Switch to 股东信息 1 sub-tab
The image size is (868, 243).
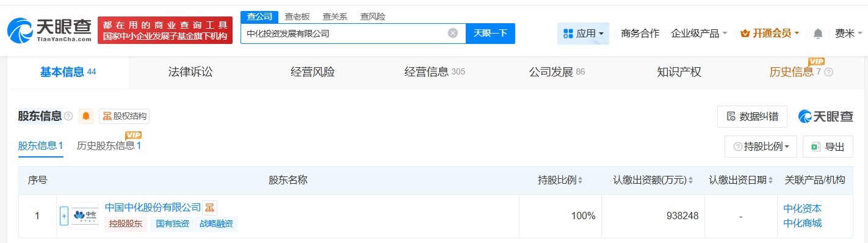click(41, 146)
